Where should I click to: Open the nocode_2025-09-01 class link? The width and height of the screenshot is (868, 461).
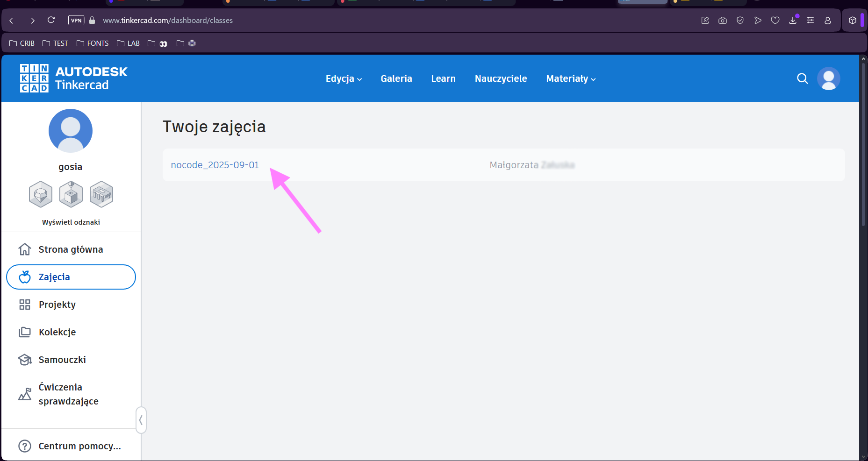[215, 165]
